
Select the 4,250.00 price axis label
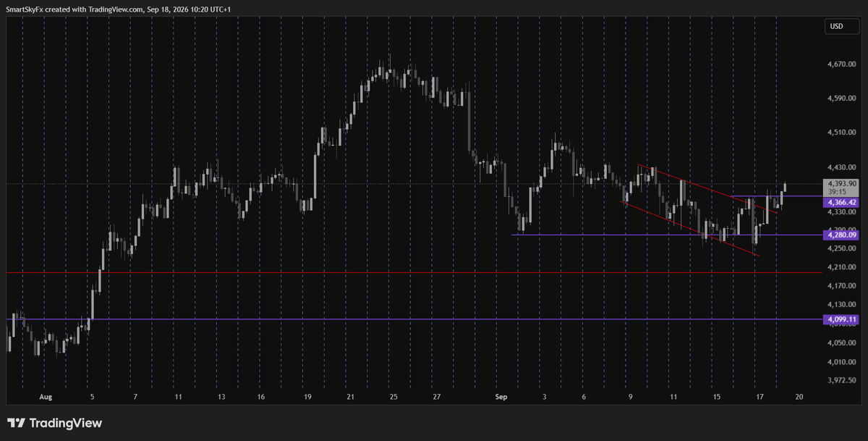coord(841,248)
